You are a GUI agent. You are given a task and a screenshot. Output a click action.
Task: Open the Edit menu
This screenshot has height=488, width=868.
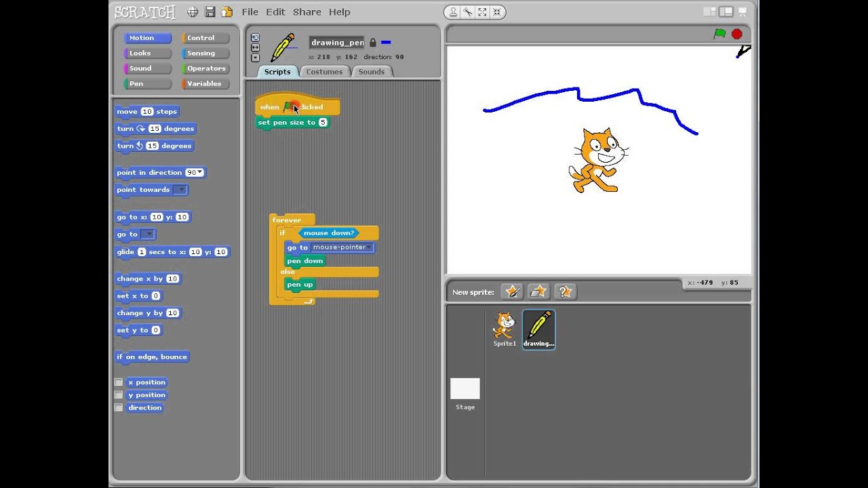[x=275, y=12]
